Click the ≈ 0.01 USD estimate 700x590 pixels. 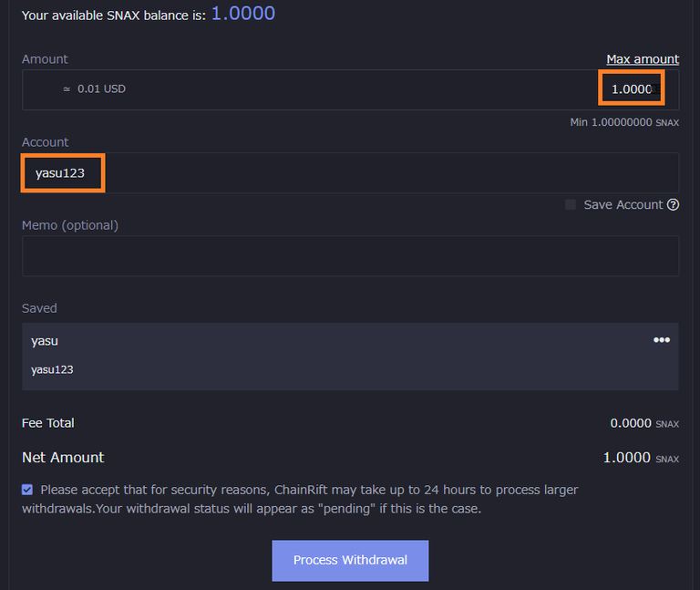pos(94,89)
